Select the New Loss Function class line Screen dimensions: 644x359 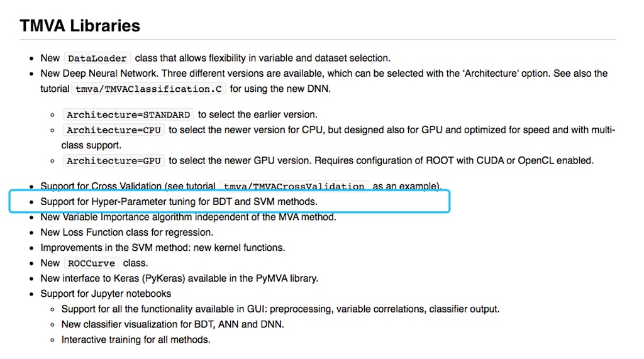[126, 233]
